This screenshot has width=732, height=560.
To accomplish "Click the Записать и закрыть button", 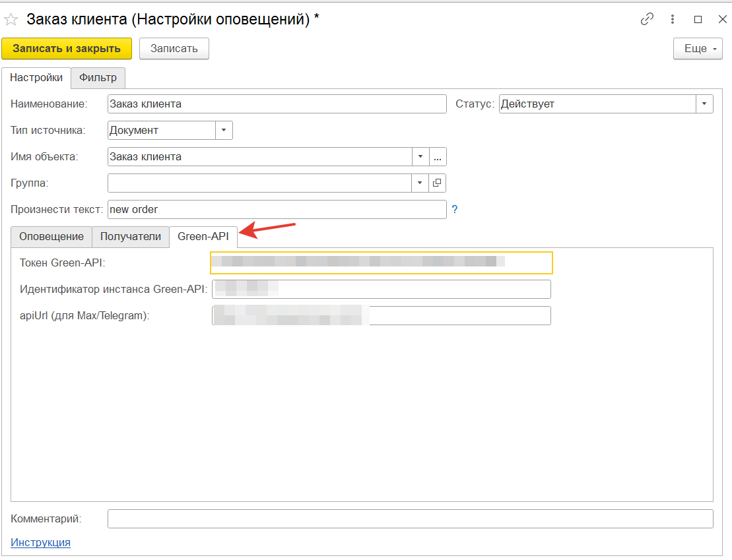I will point(67,49).
